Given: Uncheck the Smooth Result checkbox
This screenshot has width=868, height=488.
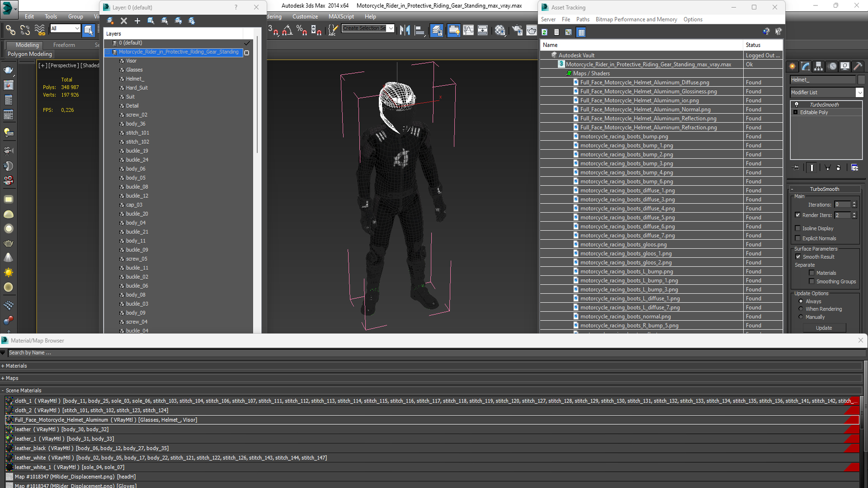Looking at the screenshot, I should pos(798,257).
